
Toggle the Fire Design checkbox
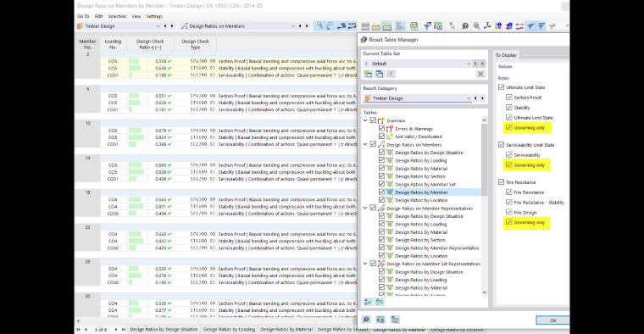click(x=509, y=212)
